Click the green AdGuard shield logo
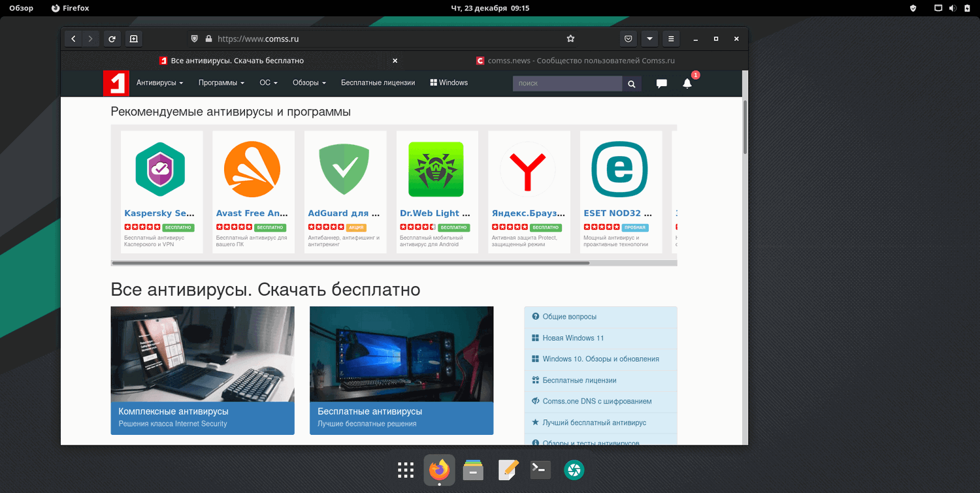Image resolution: width=980 pixels, height=493 pixels. [x=344, y=169]
